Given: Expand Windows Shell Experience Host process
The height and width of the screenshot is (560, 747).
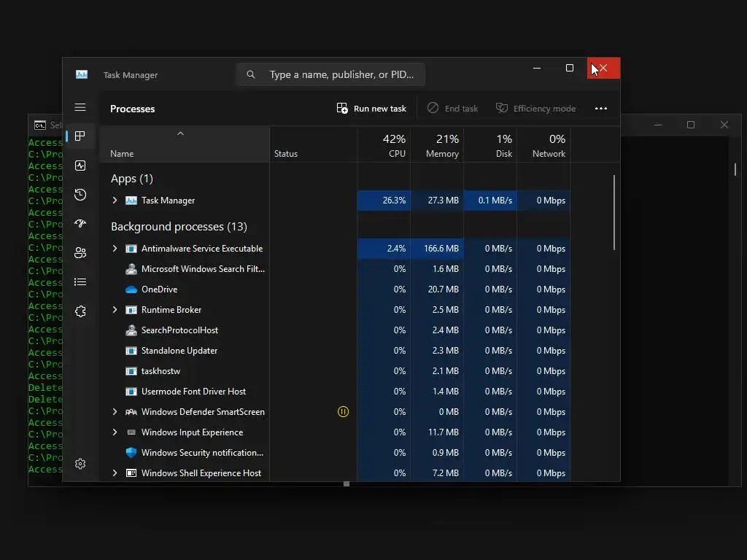Looking at the screenshot, I should (115, 472).
